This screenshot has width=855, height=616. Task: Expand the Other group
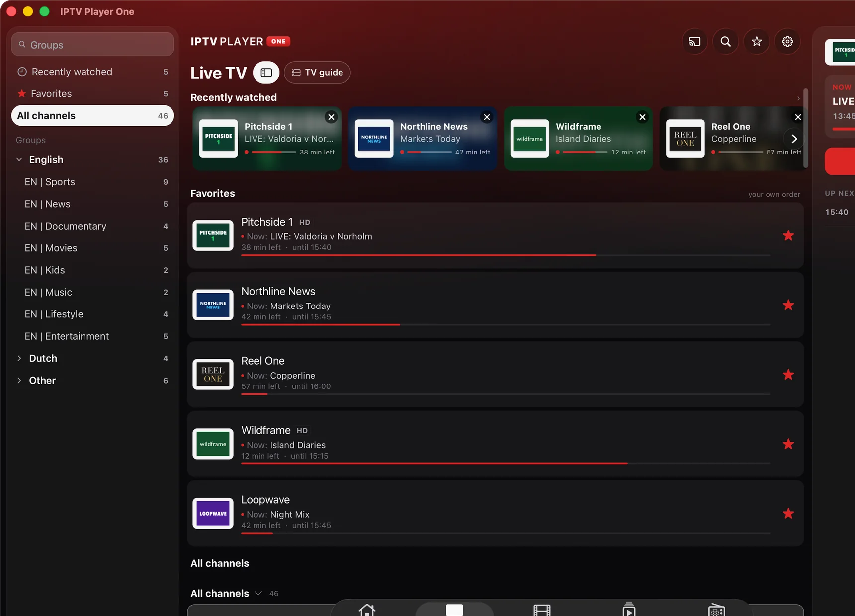(x=19, y=381)
